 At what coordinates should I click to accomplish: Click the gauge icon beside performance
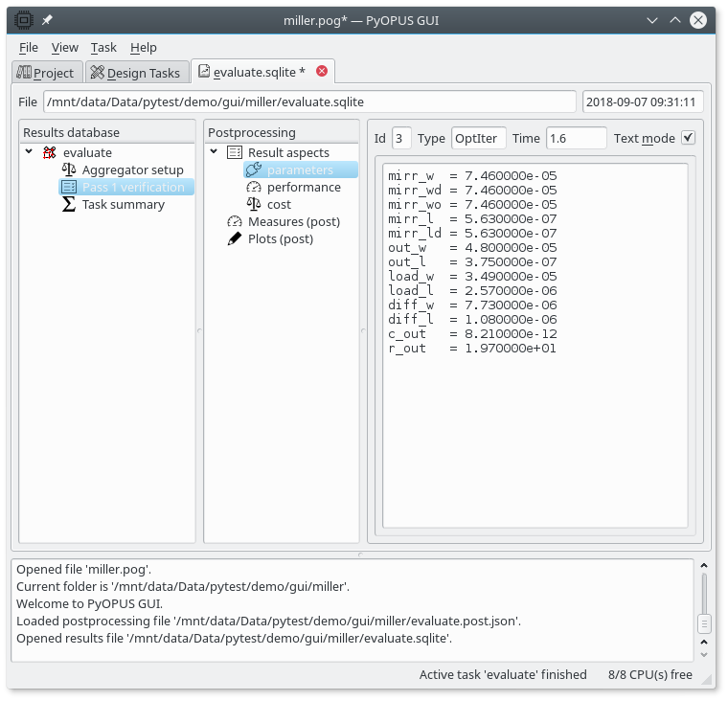(254, 187)
